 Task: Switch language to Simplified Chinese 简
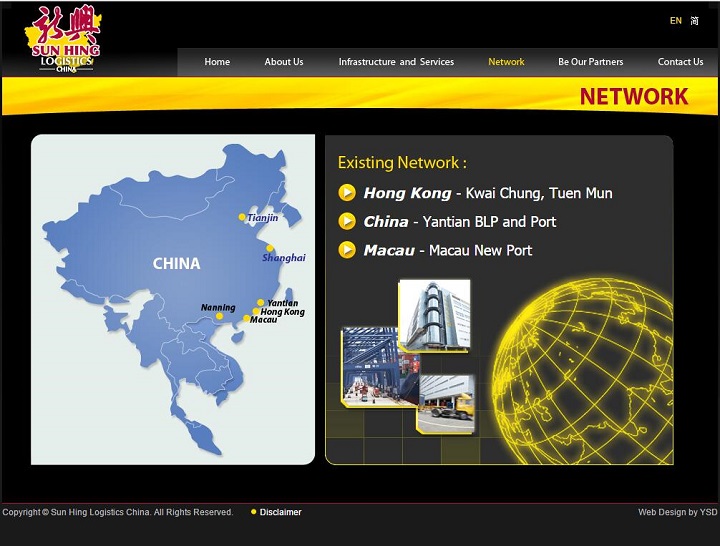coord(694,21)
